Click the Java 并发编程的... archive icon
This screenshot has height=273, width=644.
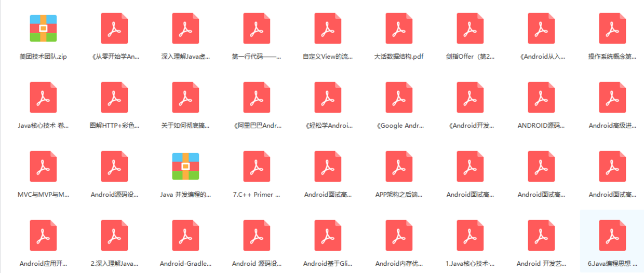(x=185, y=166)
